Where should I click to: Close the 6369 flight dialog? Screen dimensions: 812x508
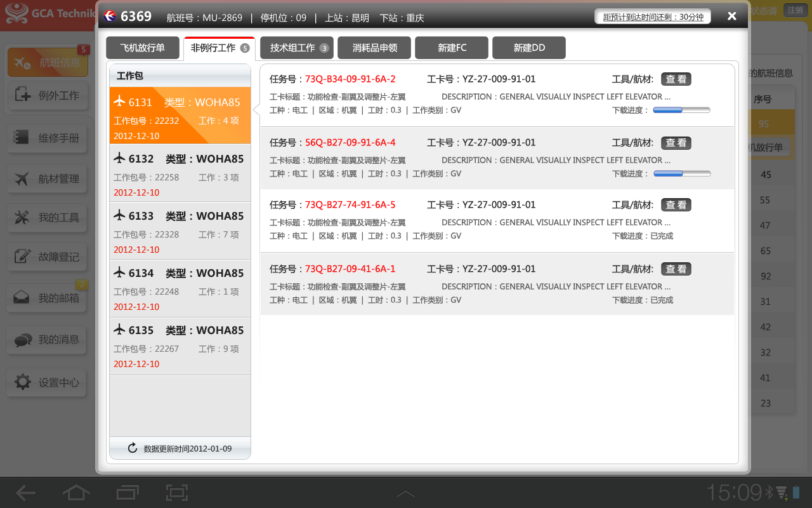click(731, 17)
